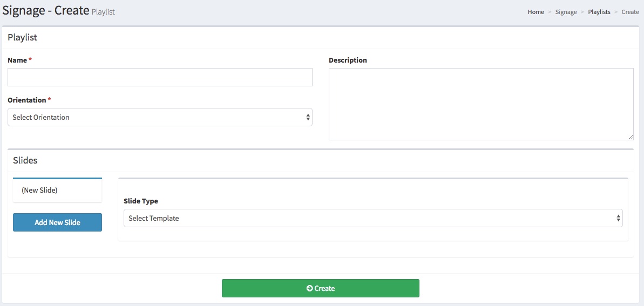Navigate to the Playlists breadcrumb
644x306 pixels.
(599, 12)
